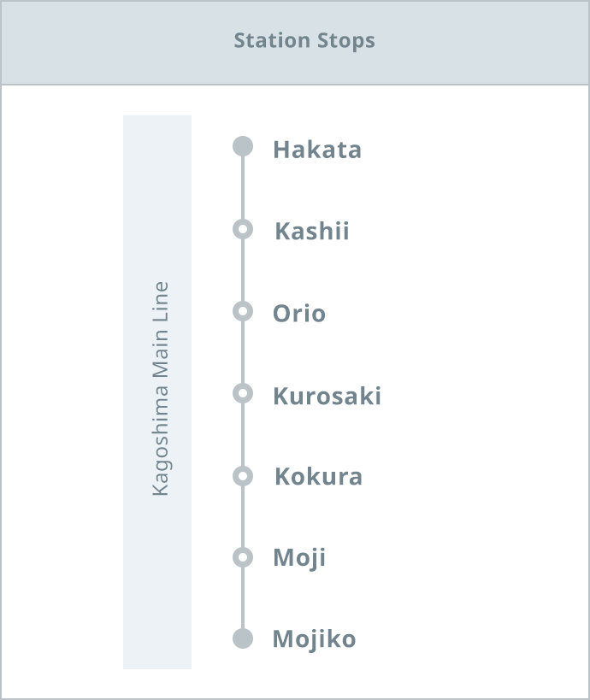The width and height of the screenshot is (590, 700).
Task: Select the Mojiko station name
Action: [x=314, y=639]
